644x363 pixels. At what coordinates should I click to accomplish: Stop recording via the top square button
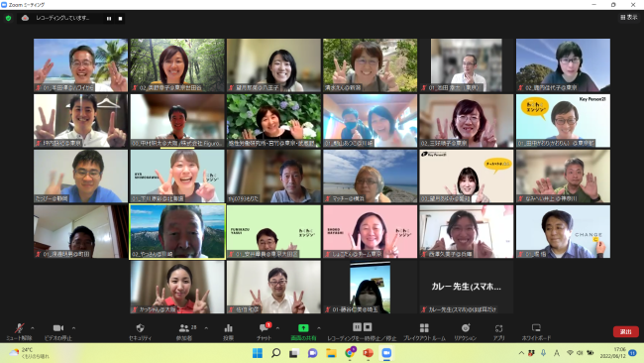(120, 19)
